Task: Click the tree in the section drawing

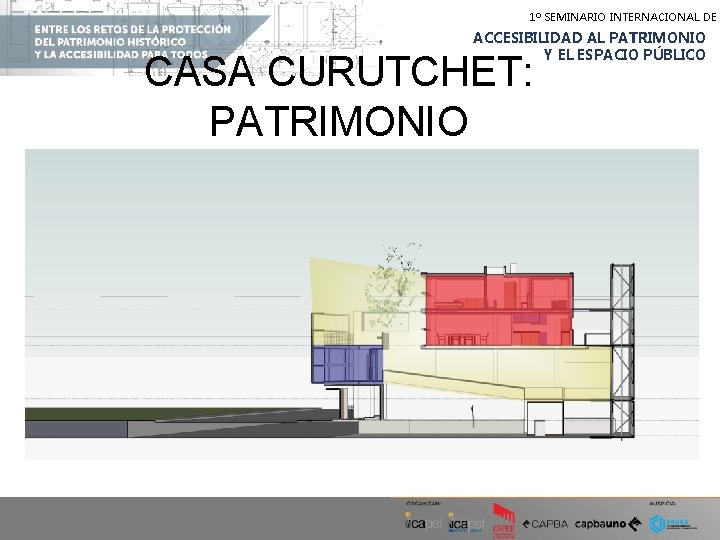Action: pyautogui.click(x=394, y=287)
